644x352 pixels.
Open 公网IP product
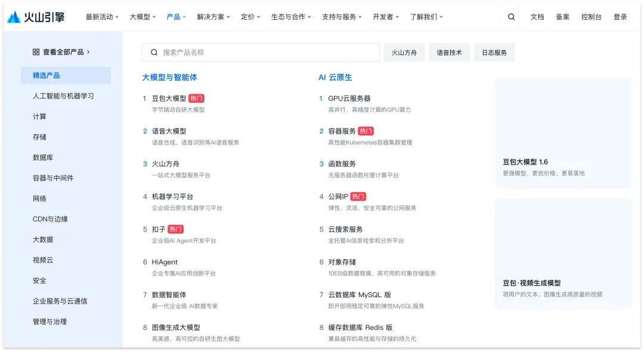pyautogui.click(x=338, y=197)
